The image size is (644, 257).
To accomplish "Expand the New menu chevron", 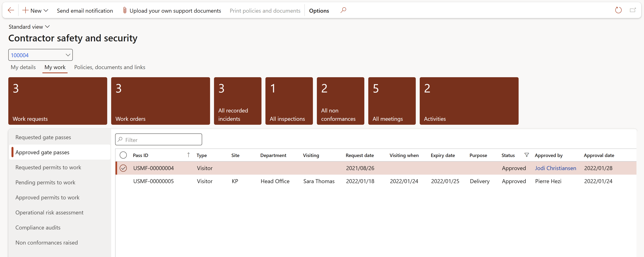I will pos(46,10).
